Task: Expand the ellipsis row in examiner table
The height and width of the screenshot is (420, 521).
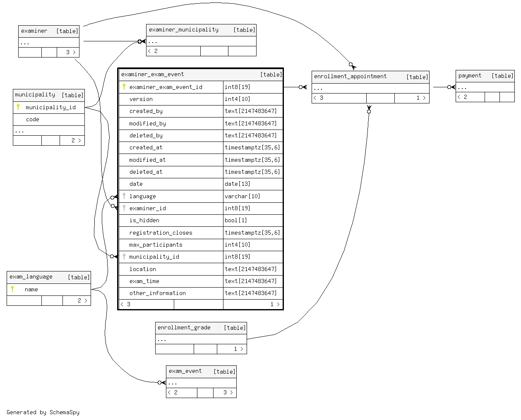Action: pos(49,43)
